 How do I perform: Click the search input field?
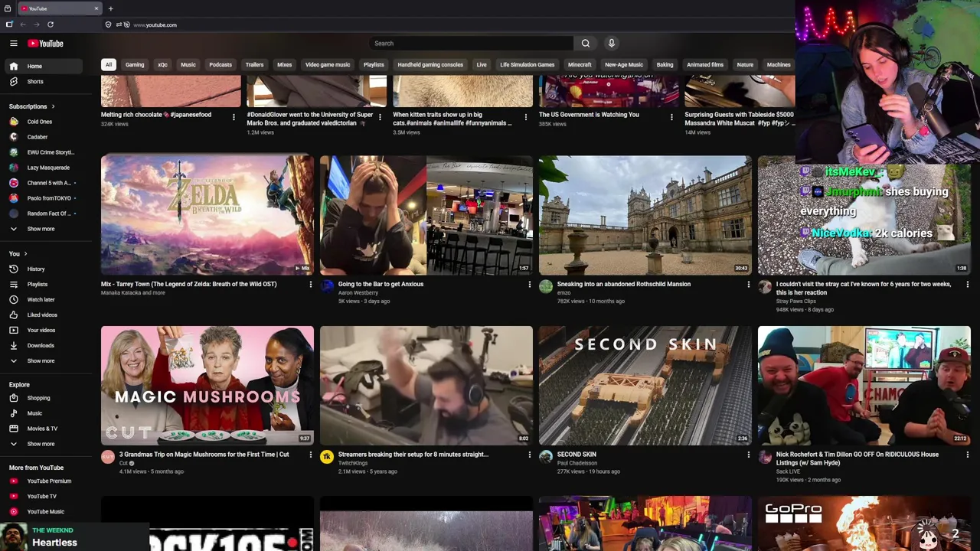(471, 44)
